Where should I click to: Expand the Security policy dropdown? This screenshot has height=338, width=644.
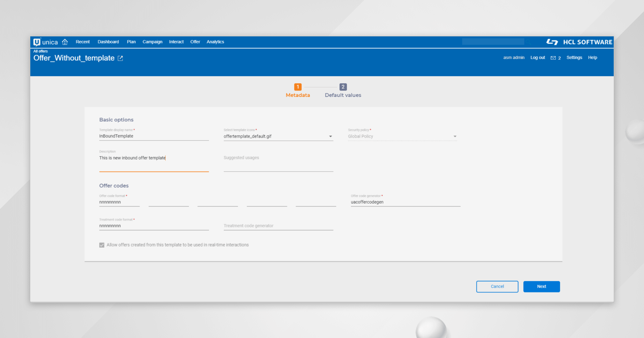point(455,136)
